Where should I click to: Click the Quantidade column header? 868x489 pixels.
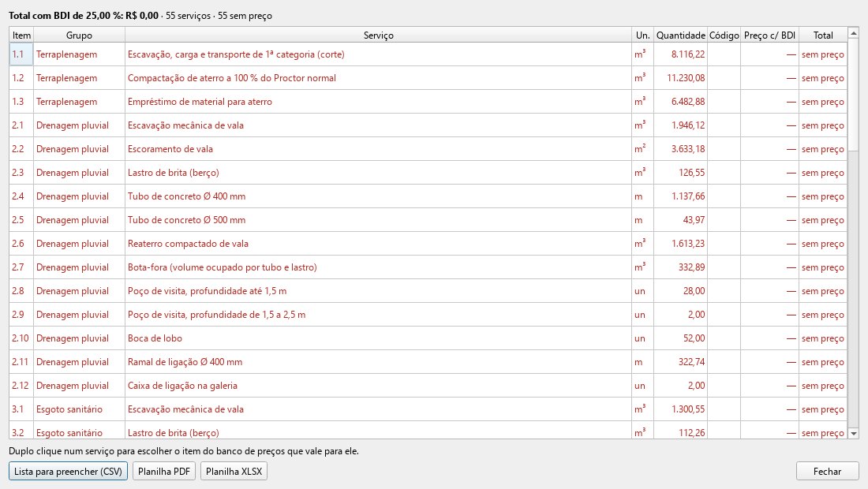coord(680,35)
